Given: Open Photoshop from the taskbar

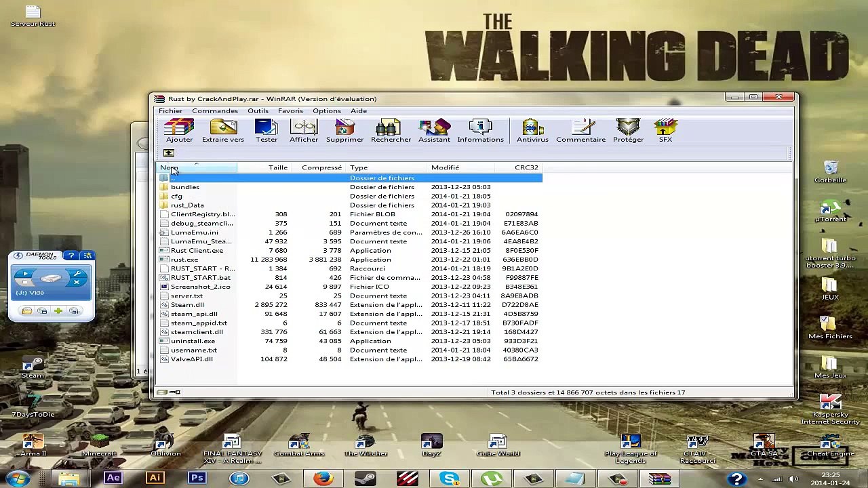Looking at the screenshot, I should coord(197,479).
